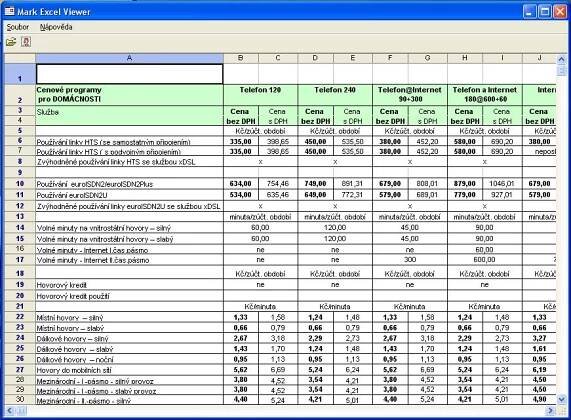The width and height of the screenshot is (571, 420).
Task: Click 'Hovorový kredit použití' row label
Action: (x=73, y=296)
